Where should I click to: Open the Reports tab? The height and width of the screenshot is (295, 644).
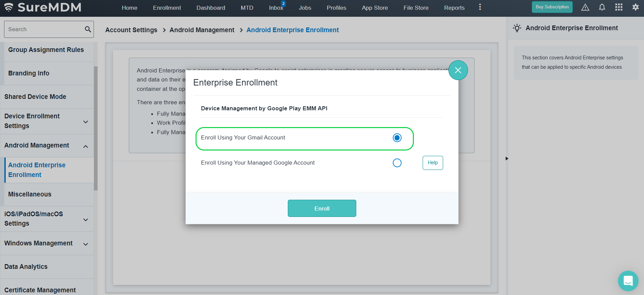click(454, 8)
